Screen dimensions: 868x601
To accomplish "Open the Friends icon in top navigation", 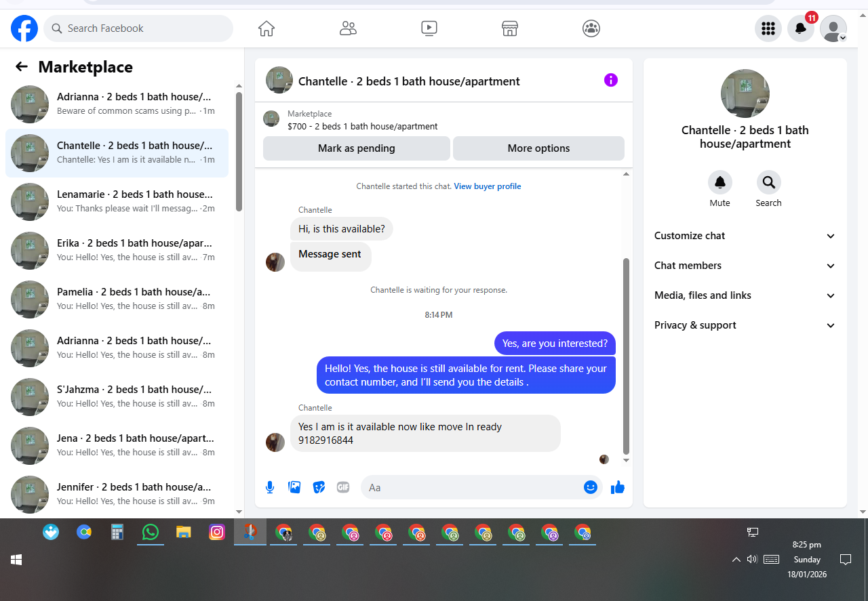I will point(348,28).
